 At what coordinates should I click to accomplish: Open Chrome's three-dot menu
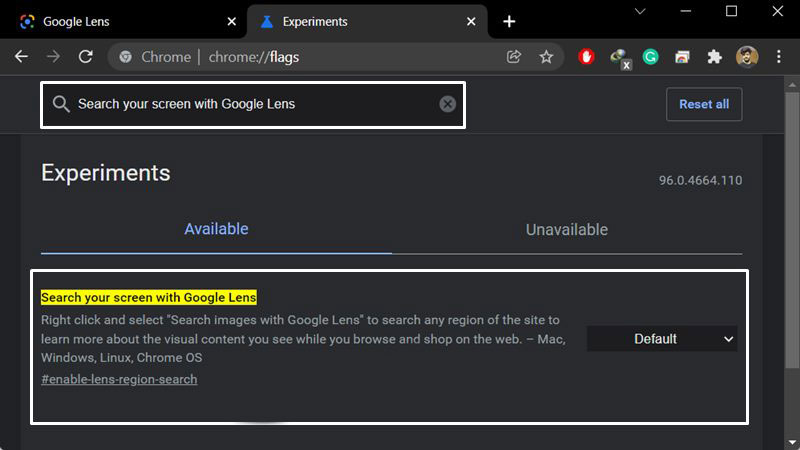779,57
